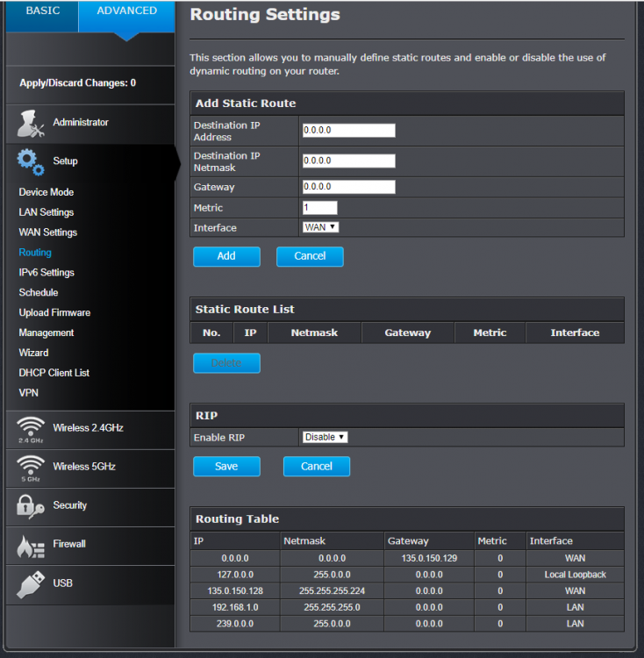The image size is (644, 658).
Task: Click the 192.168.1.0 routing table IP
Action: coord(235,608)
